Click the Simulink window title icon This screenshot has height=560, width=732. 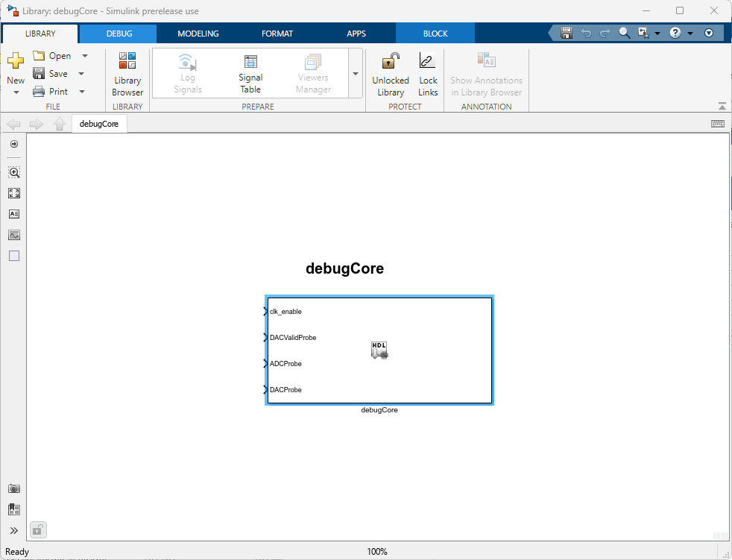(13, 10)
